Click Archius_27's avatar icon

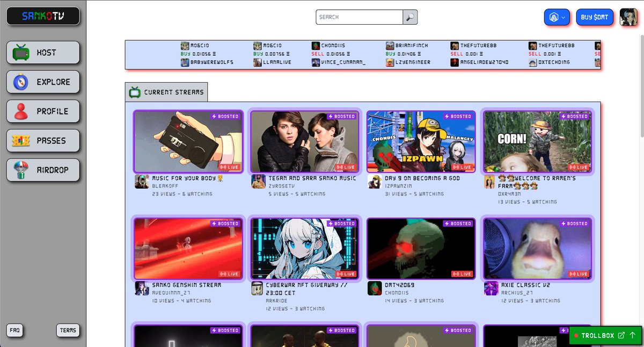[491, 288]
